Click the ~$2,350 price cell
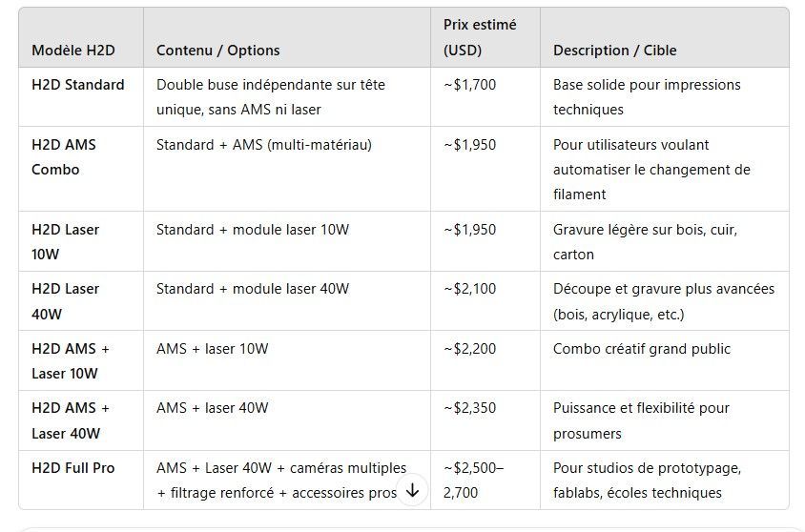 [470, 408]
